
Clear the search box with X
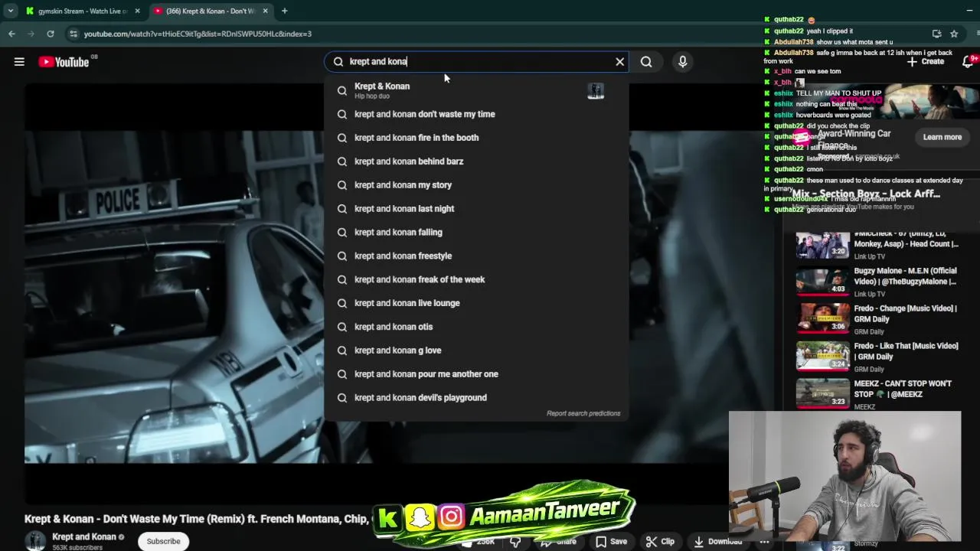point(620,62)
